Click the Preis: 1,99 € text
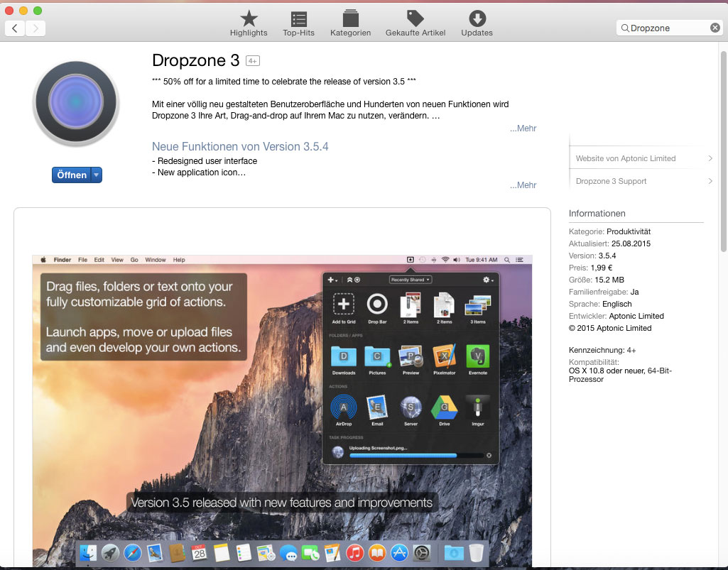The width and height of the screenshot is (728, 570). click(591, 268)
